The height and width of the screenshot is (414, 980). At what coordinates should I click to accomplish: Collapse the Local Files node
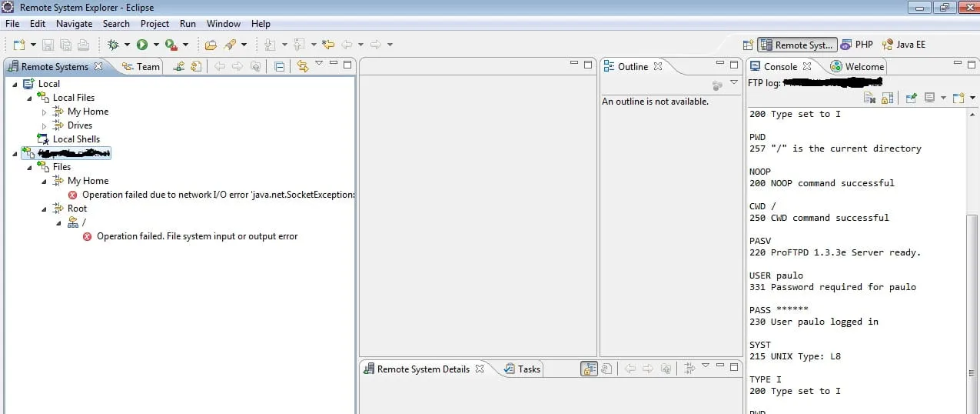pyautogui.click(x=29, y=98)
